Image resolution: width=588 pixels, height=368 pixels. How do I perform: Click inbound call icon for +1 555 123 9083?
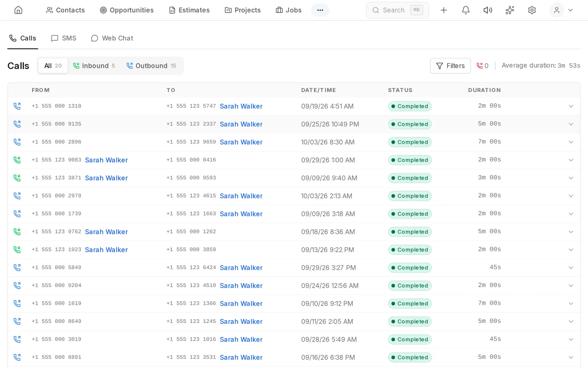17,160
